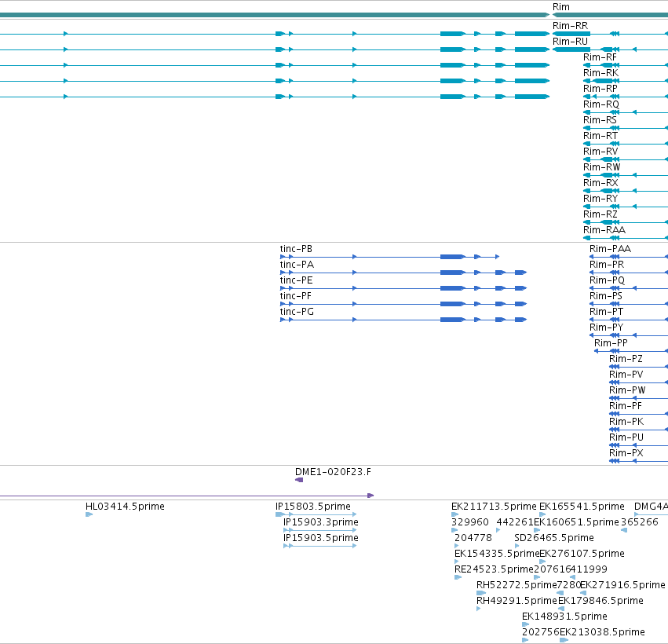Open the Rim-PQ CDS label

(x=607, y=280)
